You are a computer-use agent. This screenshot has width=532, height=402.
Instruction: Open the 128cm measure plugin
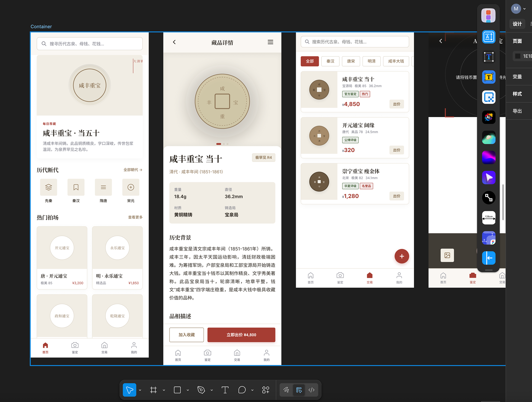coord(488,218)
